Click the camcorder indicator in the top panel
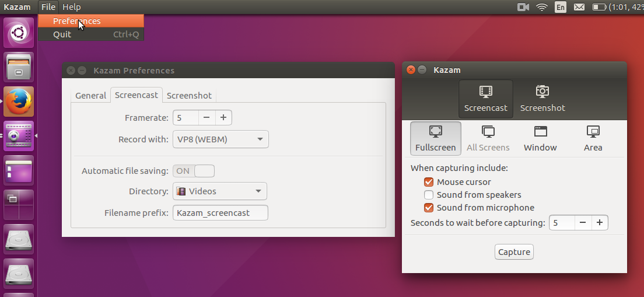This screenshot has height=297, width=644. pyautogui.click(x=523, y=7)
